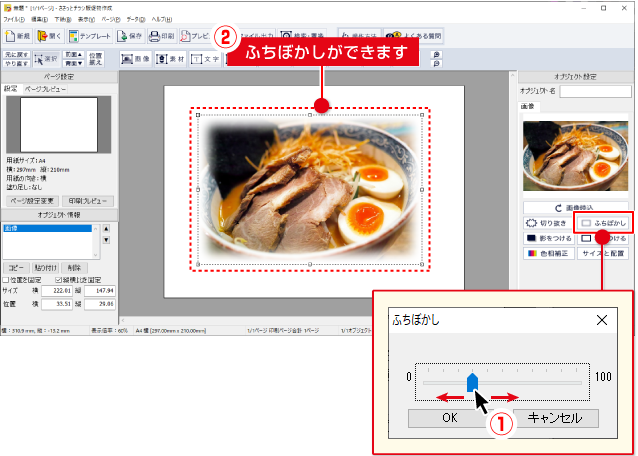The image size is (638, 456).
Task: Click the コピー button
Action: click(x=16, y=268)
